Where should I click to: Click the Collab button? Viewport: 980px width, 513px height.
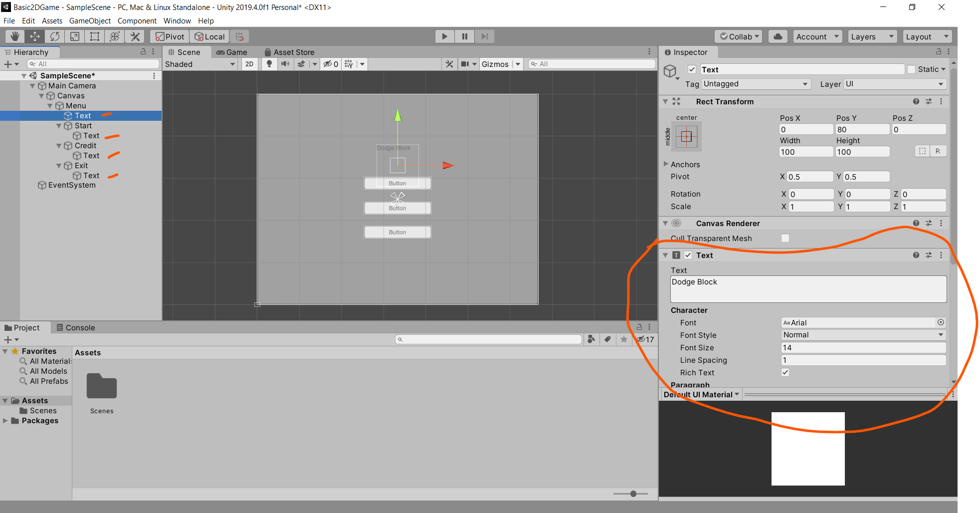[x=740, y=36]
